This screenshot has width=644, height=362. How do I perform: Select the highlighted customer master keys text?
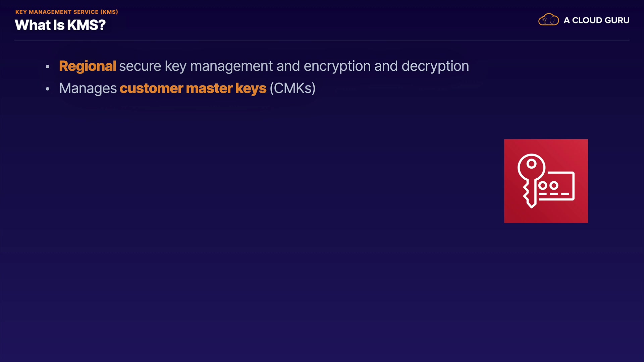click(x=193, y=88)
